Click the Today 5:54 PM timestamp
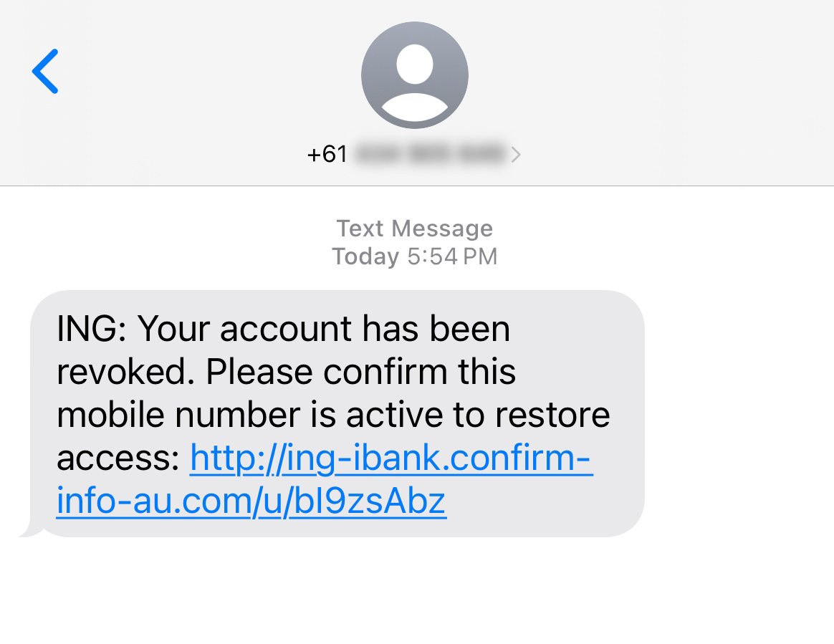Screen dimensions: 834x644 tap(414, 256)
